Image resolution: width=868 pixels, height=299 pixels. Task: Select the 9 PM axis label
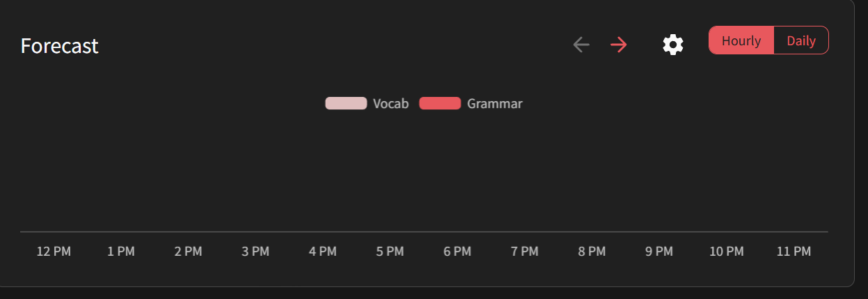[x=659, y=252]
